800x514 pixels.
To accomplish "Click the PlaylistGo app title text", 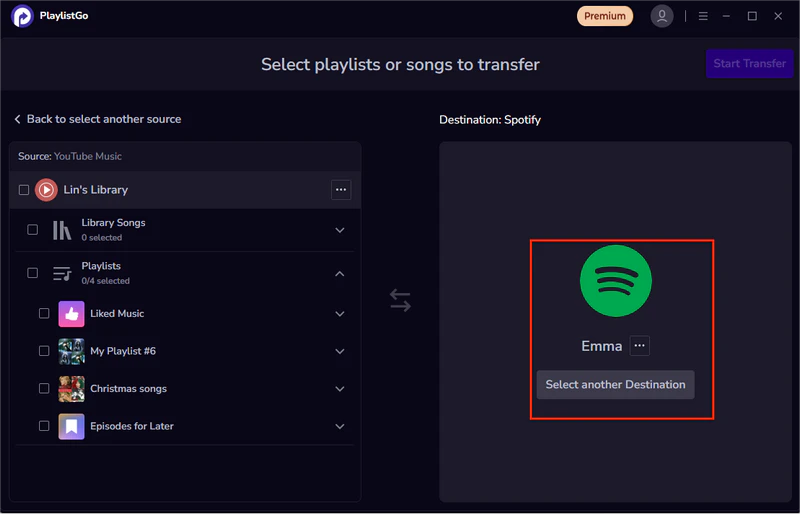I will [x=64, y=16].
